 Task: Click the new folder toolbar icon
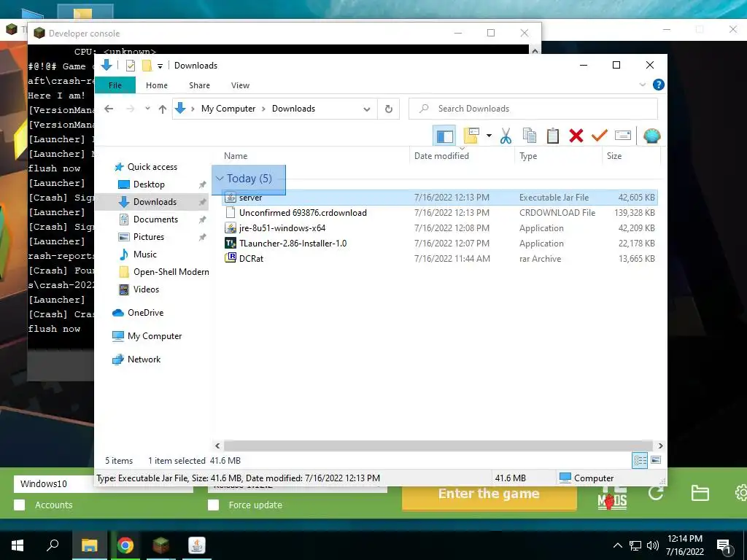(471, 136)
